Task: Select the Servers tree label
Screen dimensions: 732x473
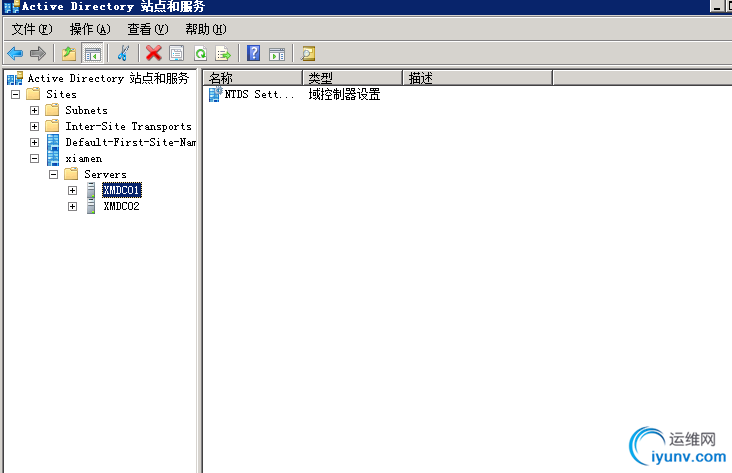Action: click(x=106, y=174)
